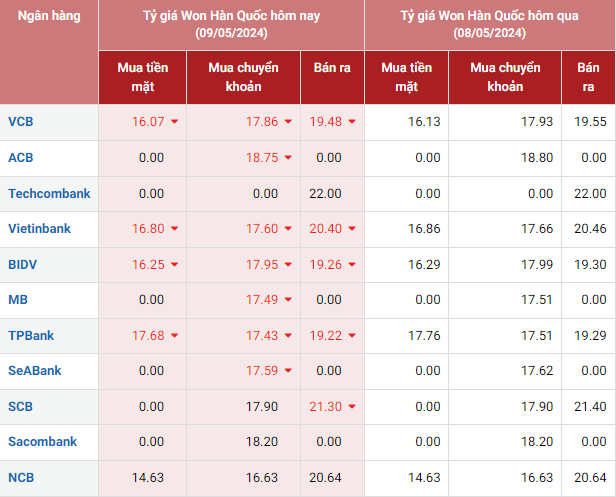Click the red down arrow beside VCB 16.07
The height and width of the screenshot is (497, 616).
pos(175,122)
